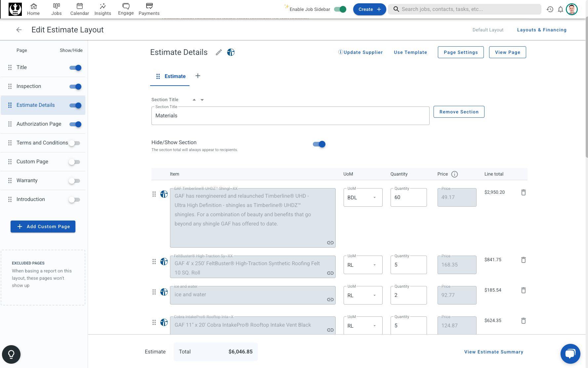The width and height of the screenshot is (588, 368).
Task: Open the Payments menu
Action: 149,9
